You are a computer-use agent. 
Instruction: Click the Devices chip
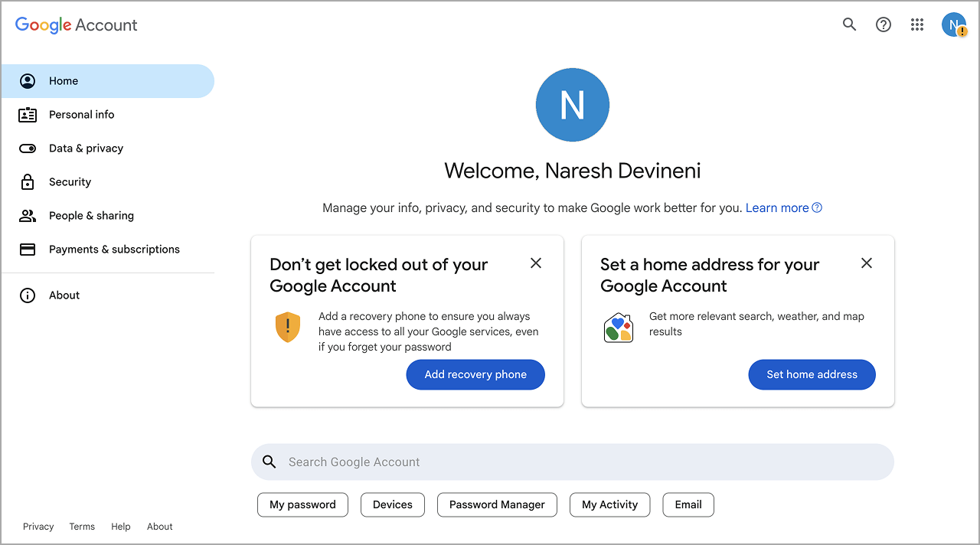pos(393,504)
